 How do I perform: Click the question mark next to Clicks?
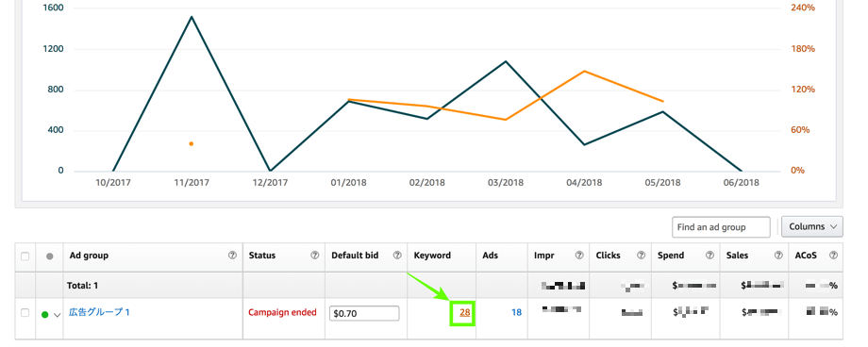tap(641, 256)
